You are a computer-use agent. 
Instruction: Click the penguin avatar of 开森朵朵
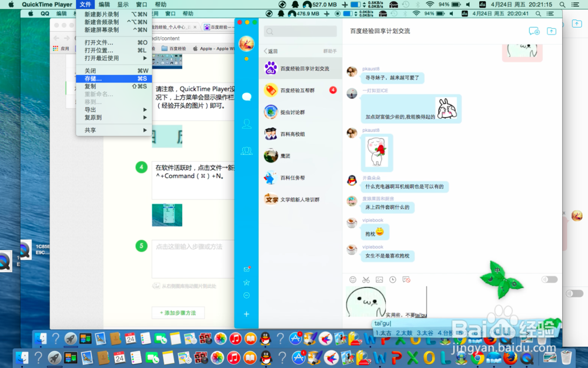[352, 180]
